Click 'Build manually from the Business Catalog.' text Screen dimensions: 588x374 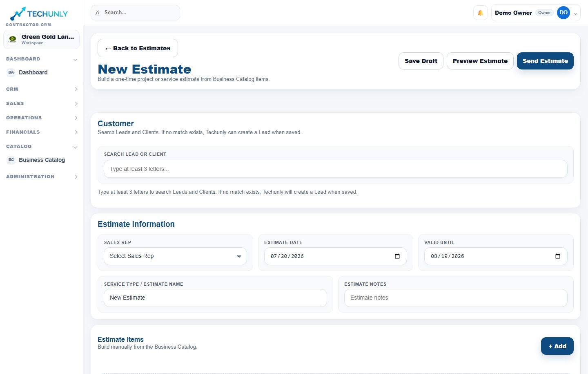tap(147, 347)
